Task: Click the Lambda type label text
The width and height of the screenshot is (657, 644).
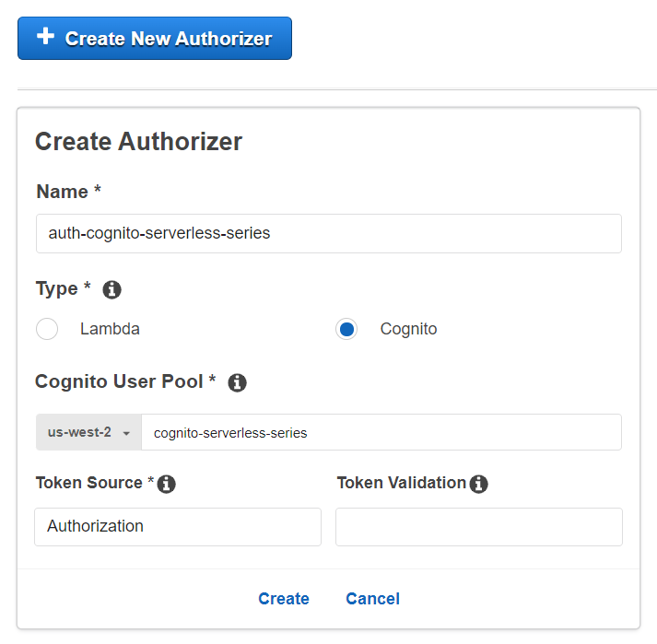Action: (110, 329)
